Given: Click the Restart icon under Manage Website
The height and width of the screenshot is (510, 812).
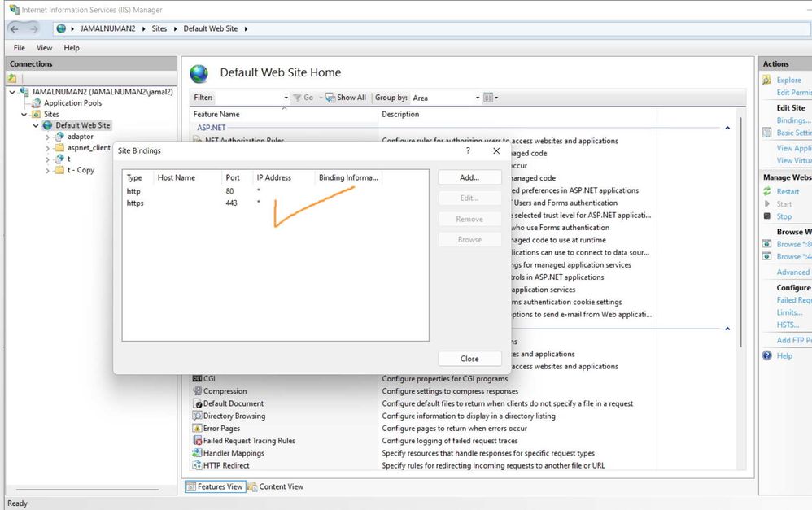Looking at the screenshot, I should (x=767, y=191).
